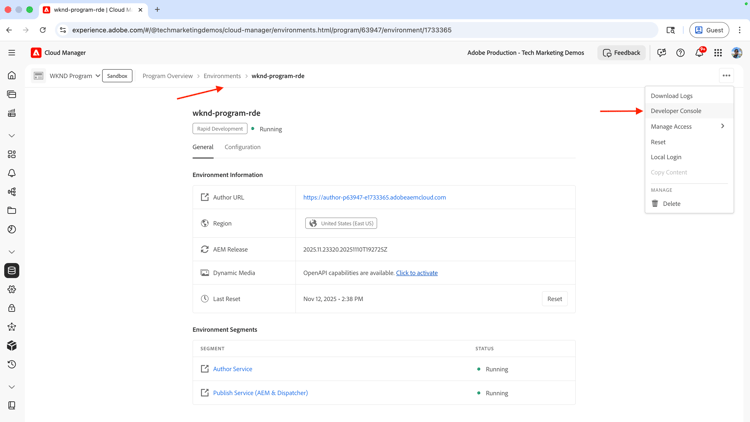Image resolution: width=750 pixels, height=422 pixels.
Task: Open the hamburger navigation menu
Action: (11, 53)
